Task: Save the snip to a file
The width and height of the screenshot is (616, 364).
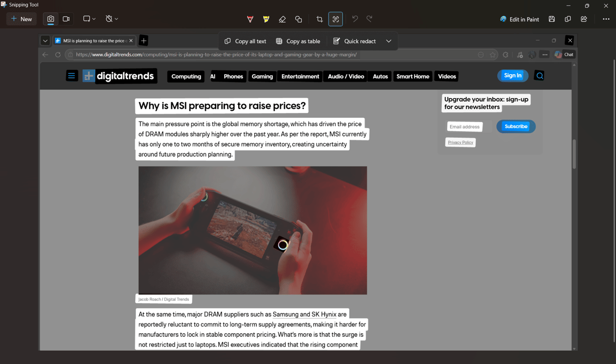Action: pyautogui.click(x=551, y=19)
